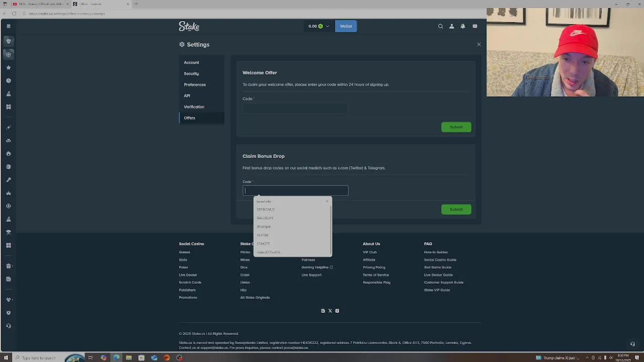Viewport: 644px width, 362px height.
Task: Dismiss the Saved info autofill popup
Action: tap(327, 201)
